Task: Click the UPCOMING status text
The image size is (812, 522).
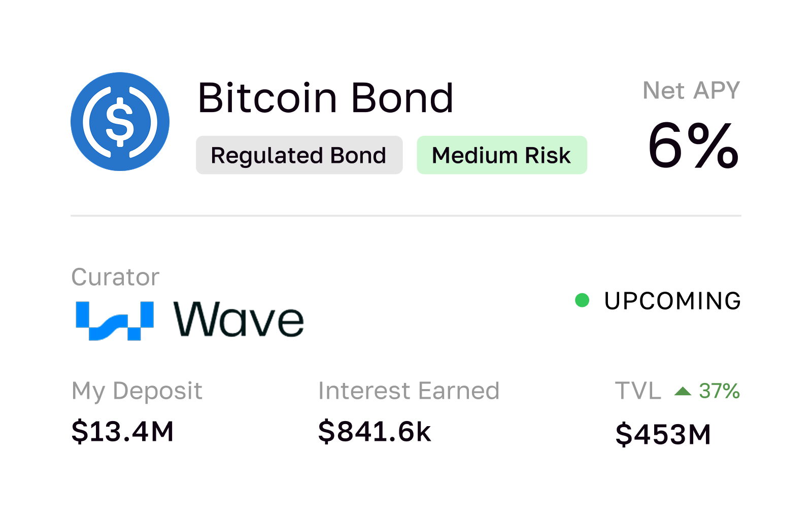Action: pyautogui.click(x=672, y=301)
